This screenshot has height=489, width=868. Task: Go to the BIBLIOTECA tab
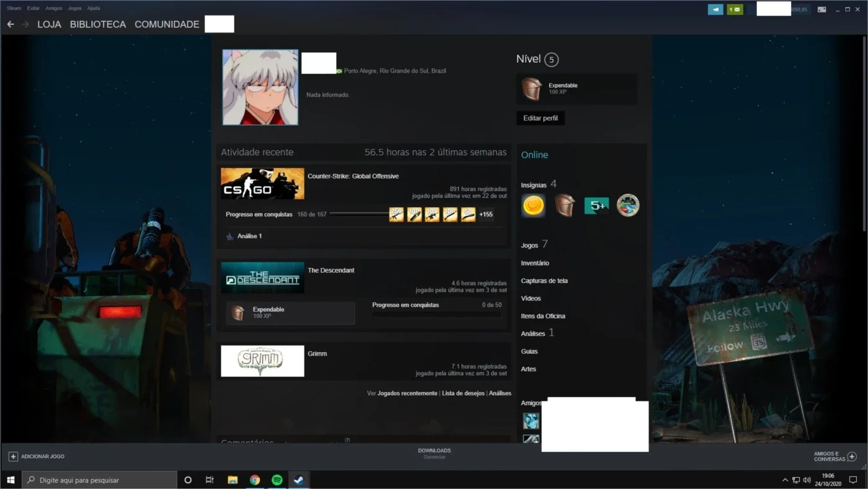coord(98,24)
